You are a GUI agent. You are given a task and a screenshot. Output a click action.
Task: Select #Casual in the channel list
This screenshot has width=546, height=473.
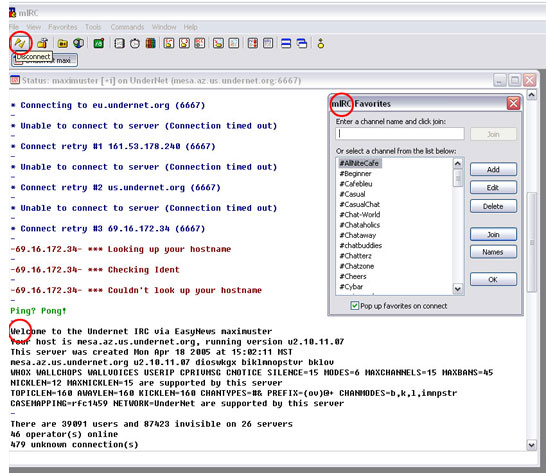(352, 194)
